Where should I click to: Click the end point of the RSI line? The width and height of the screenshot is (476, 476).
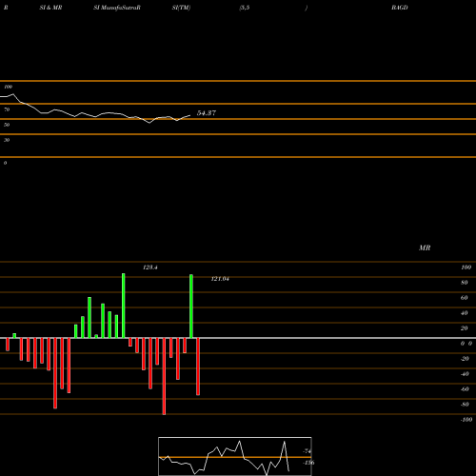pyautogui.click(x=190, y=115)
